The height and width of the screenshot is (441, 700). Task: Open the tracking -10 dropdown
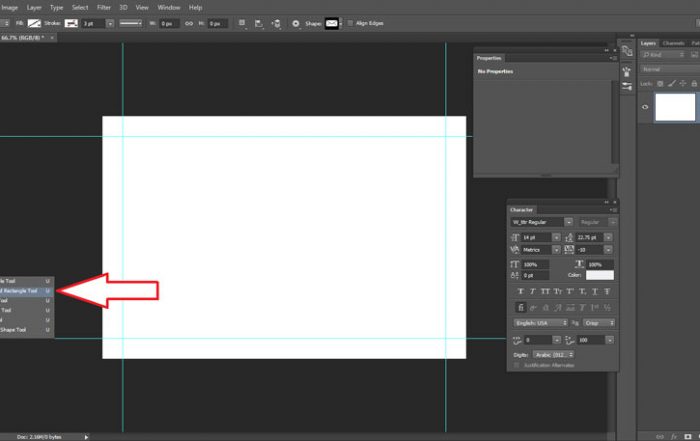(x=608, y=250)
